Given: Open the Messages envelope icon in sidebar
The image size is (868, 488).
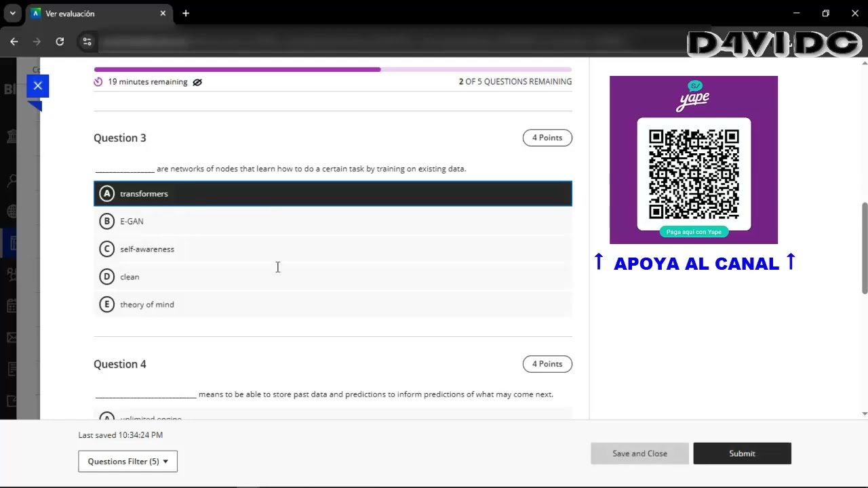Looking at the screenshot, I should pyautogui.click(x=12, y=337).
